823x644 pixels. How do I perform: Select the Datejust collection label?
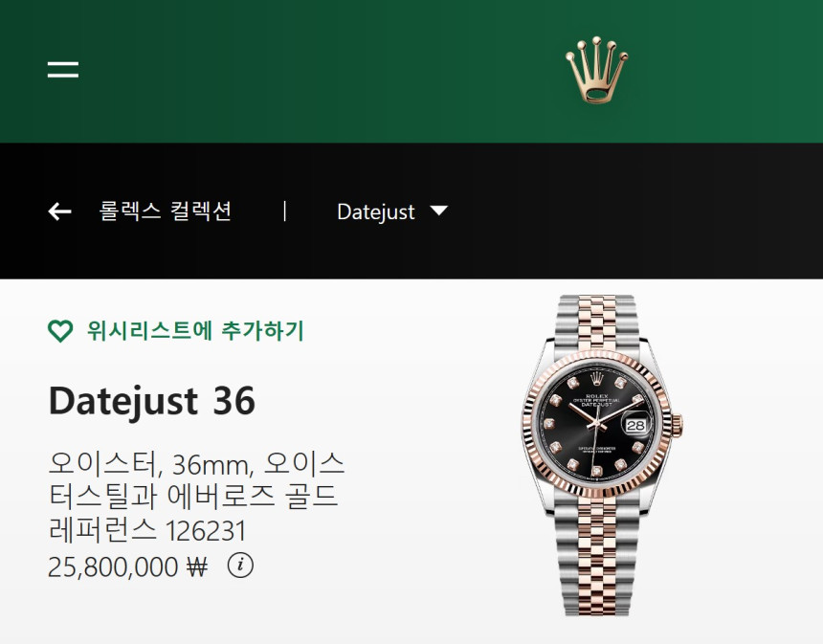coord(376,212)
